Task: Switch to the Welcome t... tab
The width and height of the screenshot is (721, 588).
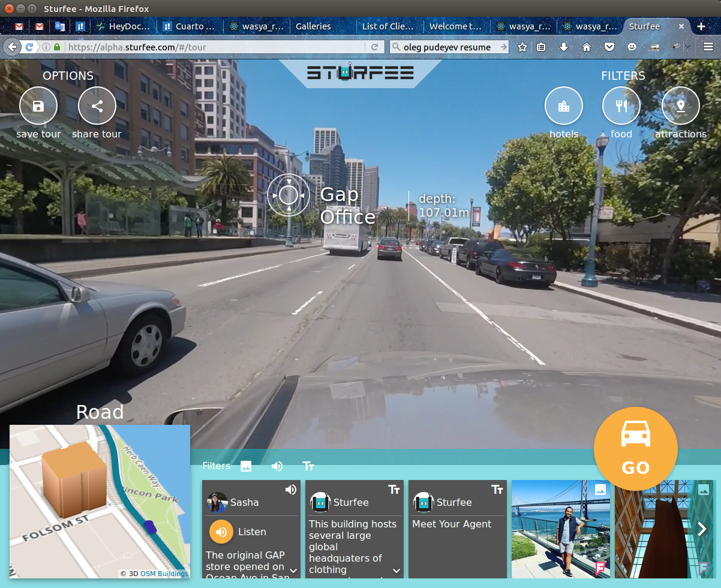Action: click(x=455, y=26)
